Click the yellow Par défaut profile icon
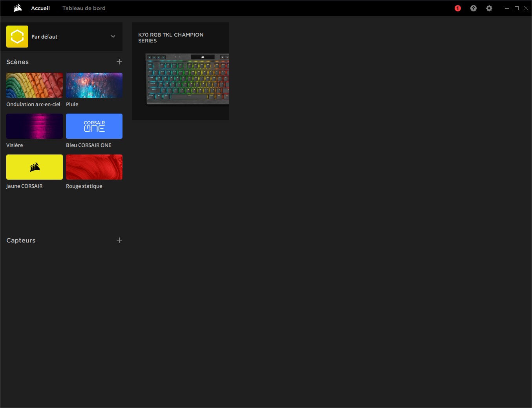Viewport: 532px width, 408px height. point(17,37)
